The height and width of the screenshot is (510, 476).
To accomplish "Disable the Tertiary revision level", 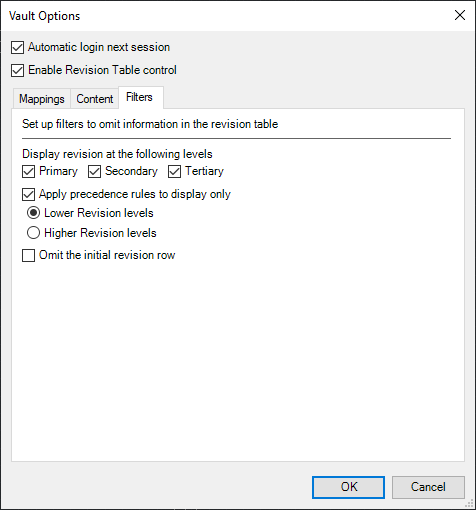I will [x=174, y=171].
